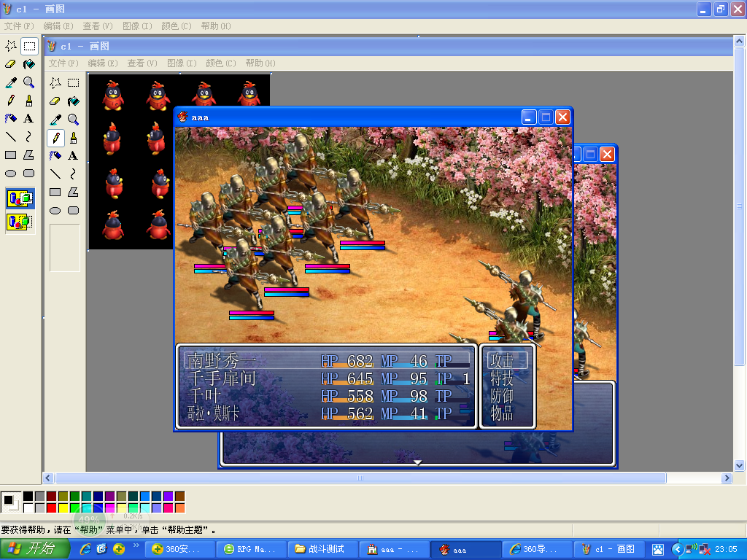
Task: Select the Free-Form Select tool in outer toolbox
Action: click(11, 46)
